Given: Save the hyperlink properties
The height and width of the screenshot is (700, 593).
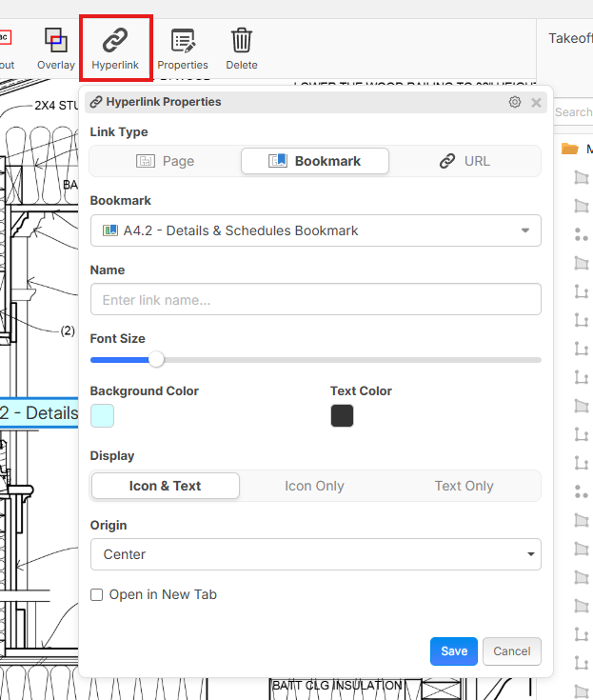Looking at the screenshot, I should pyautogui.click(x=454, y=651).
